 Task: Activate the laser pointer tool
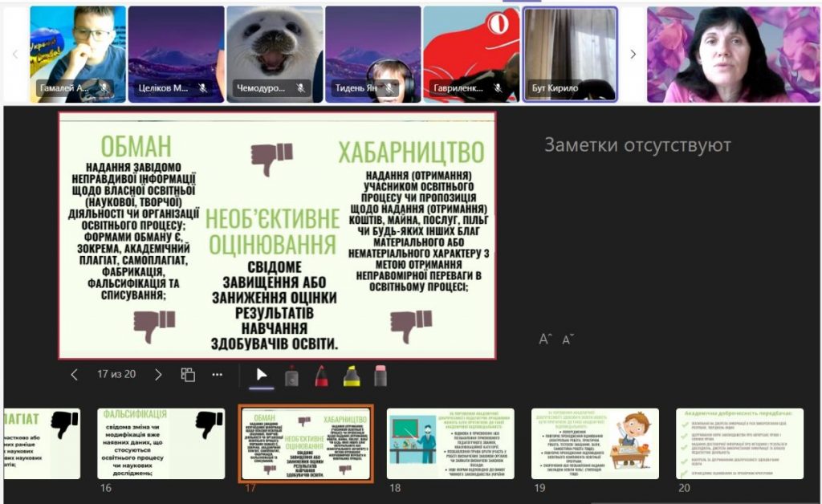pyautogui.click(x=292, y=376)
